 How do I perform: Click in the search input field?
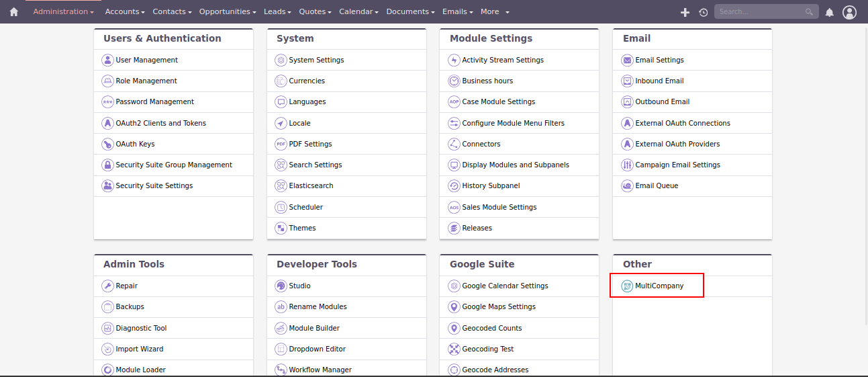point(759,12)
